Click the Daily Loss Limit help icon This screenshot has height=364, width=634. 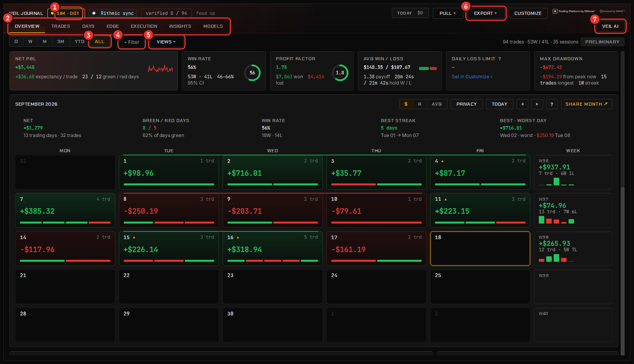point(500,59)
